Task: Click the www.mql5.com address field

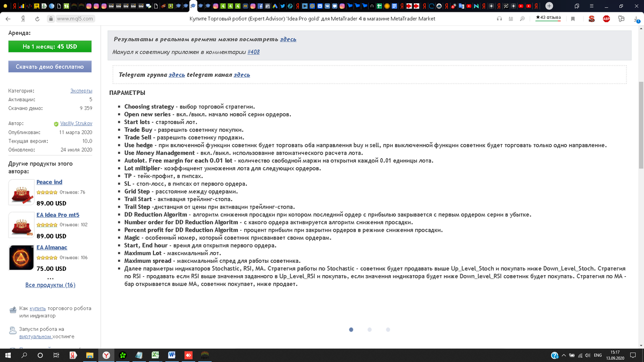Action: (75, 18)
